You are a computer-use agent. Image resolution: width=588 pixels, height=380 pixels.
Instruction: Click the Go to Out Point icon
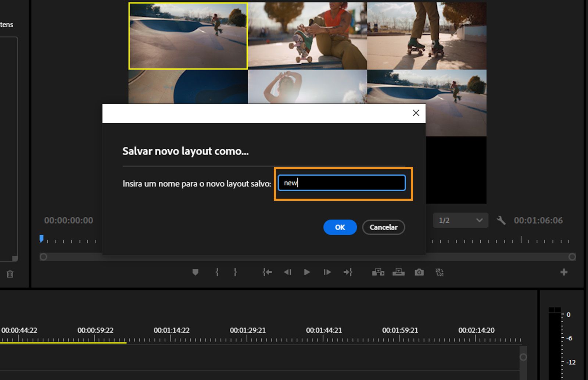[348, 272]
